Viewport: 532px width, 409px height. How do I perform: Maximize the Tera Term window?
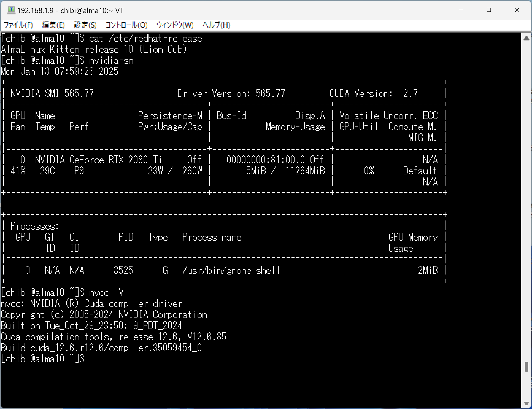coord(489,10)
